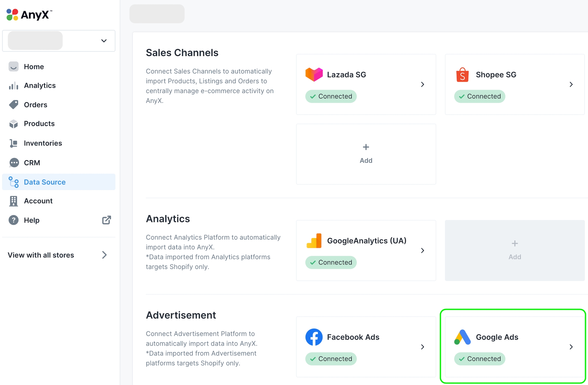Go to Analytics in sidebar
588x385 pixels.
click(40, 85)
